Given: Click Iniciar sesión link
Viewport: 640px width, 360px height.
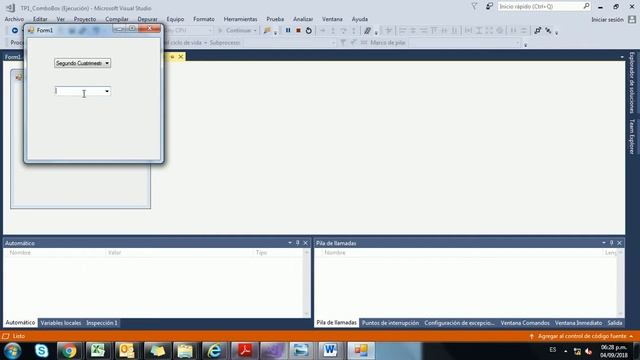Looking at the screenshot, I should (x=607, y=19).
